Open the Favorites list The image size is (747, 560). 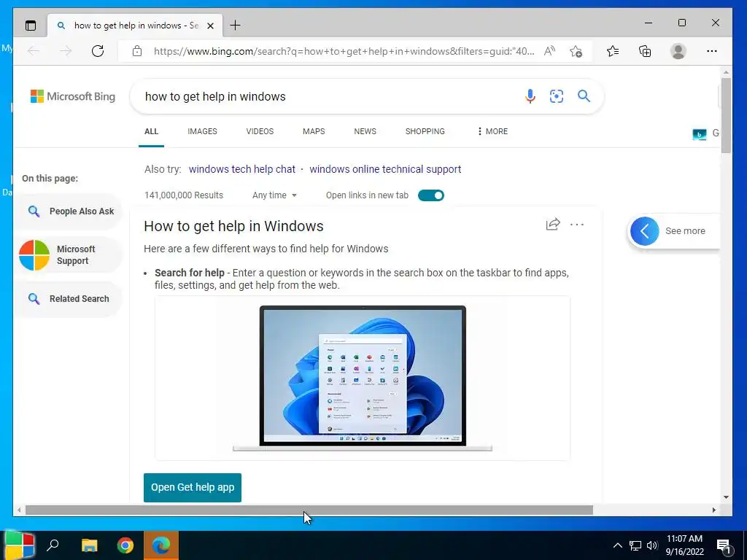[613, 51]
